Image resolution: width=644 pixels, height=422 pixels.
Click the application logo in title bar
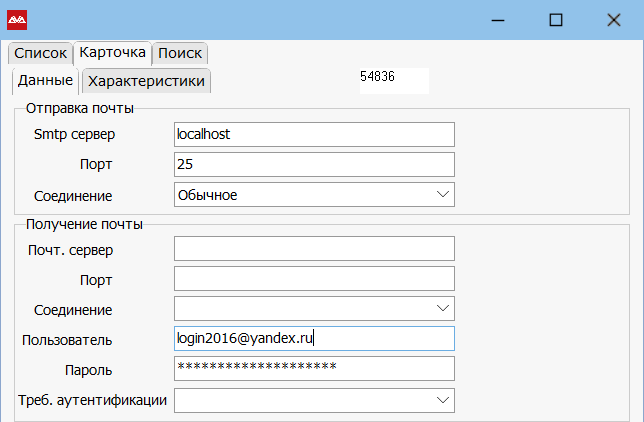point(17,19)
